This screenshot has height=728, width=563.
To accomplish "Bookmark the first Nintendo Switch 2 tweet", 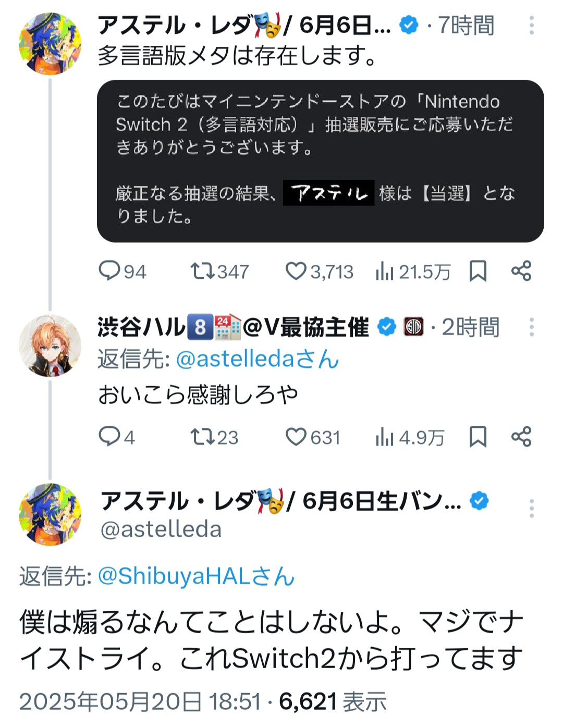I will point(478,271).
